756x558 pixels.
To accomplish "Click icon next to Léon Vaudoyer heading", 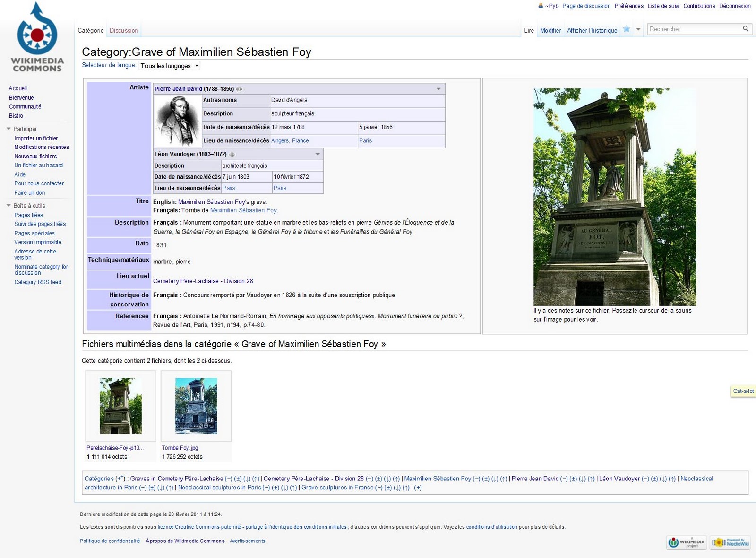I will 232,154.
